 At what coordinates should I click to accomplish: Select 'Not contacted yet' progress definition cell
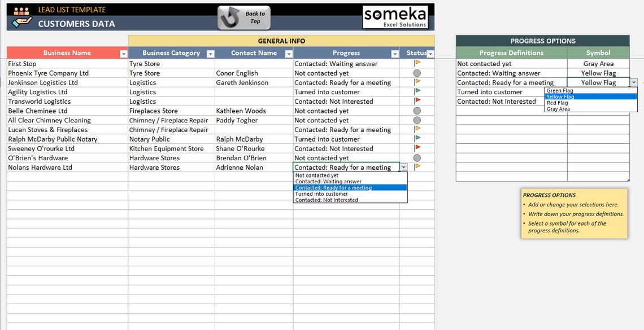click(512, 64)
